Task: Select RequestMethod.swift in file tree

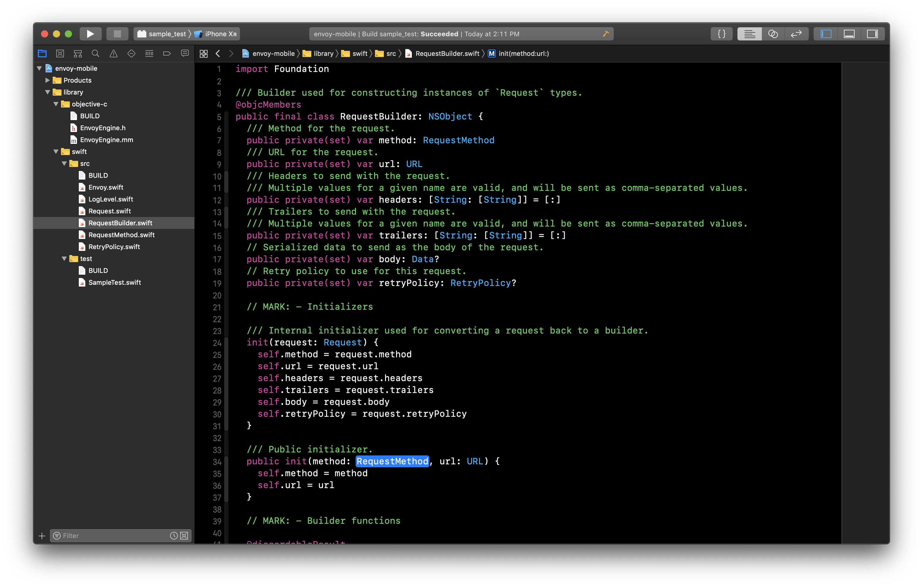Action: coord(121,235)
